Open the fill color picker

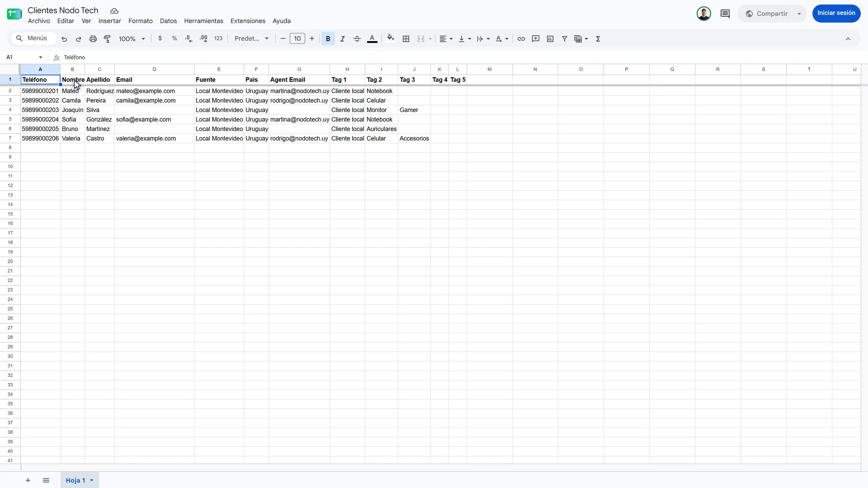point(391,39)
